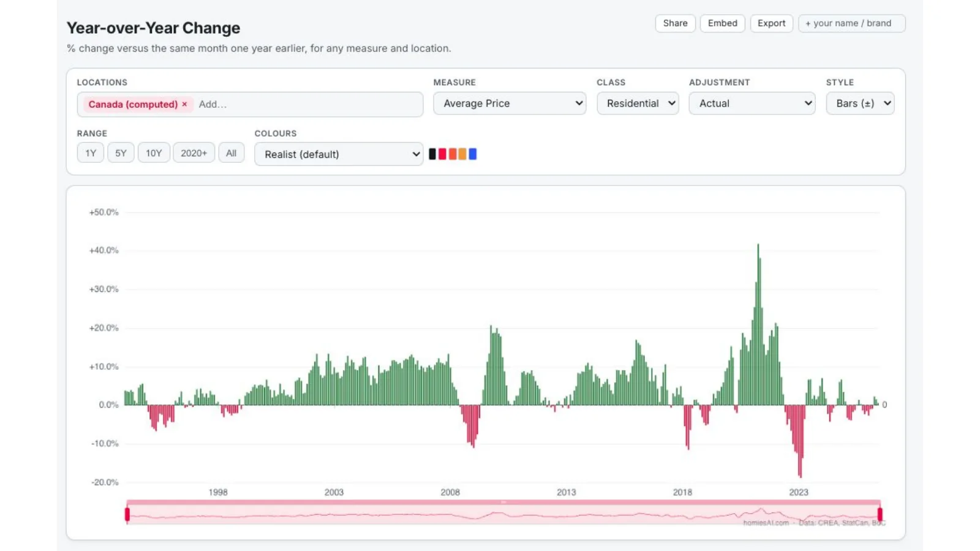Remove the Canada (computed) location tag
980x551 pixels.
pos(184,104)
